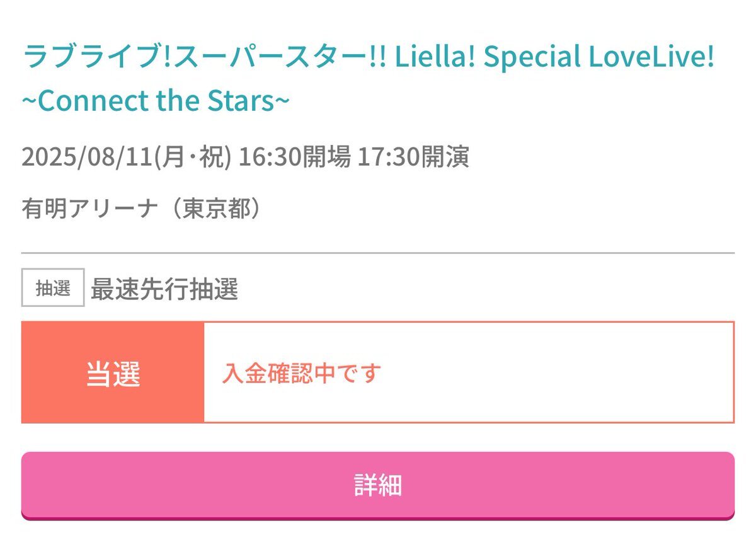
Task: Click the 16:30開場 doors-open time
Action: tap(295, 158)
